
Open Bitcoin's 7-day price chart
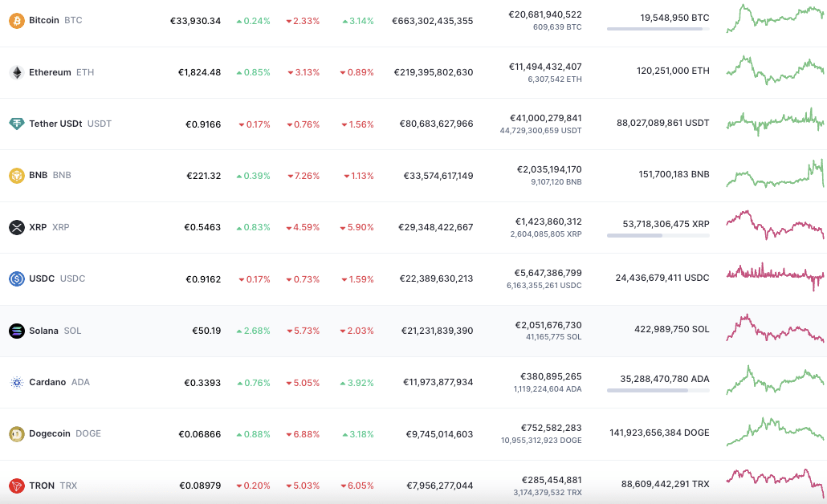775,18
